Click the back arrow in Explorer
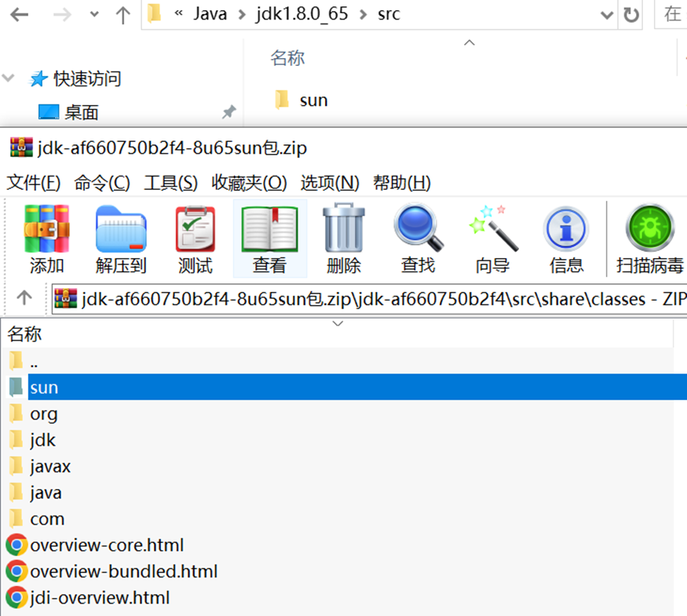Viewport: 687px width, 616px height. (x=20, y=15)
